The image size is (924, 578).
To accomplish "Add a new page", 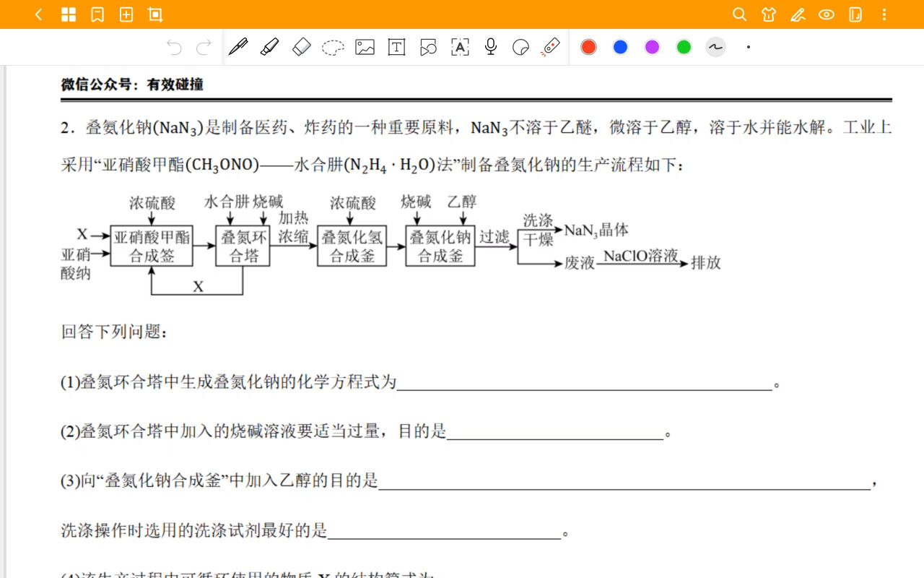I will point(126,14).
